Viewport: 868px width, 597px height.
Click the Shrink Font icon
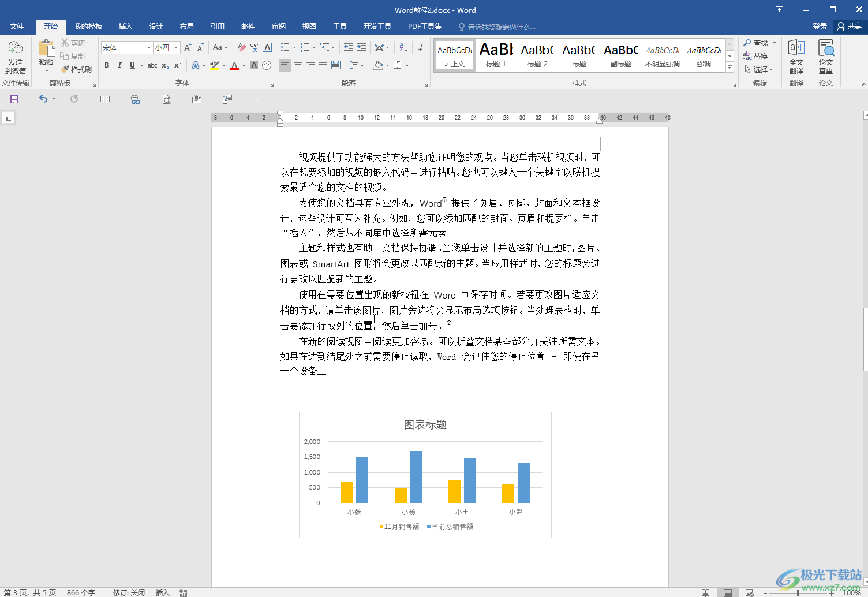tap(200, 47)
